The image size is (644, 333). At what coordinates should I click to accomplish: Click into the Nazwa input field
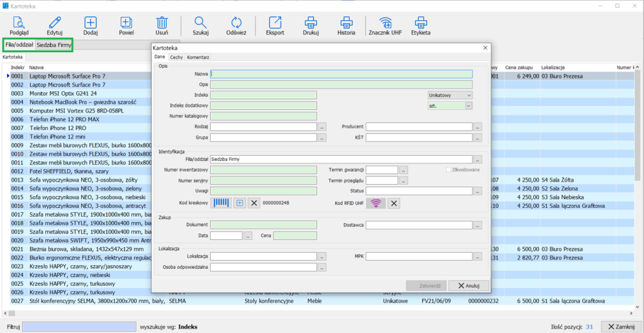pos(341,74)
